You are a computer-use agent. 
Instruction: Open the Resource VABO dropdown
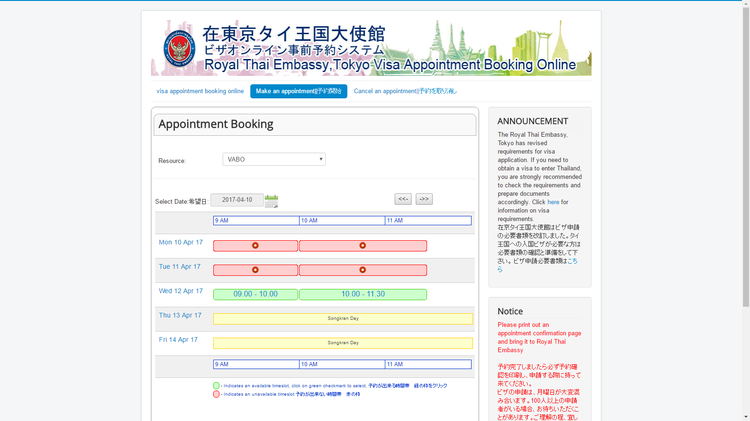(x=274, y=159)
